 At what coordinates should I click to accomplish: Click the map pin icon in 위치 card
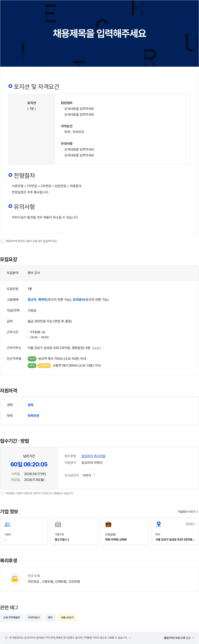159,524
